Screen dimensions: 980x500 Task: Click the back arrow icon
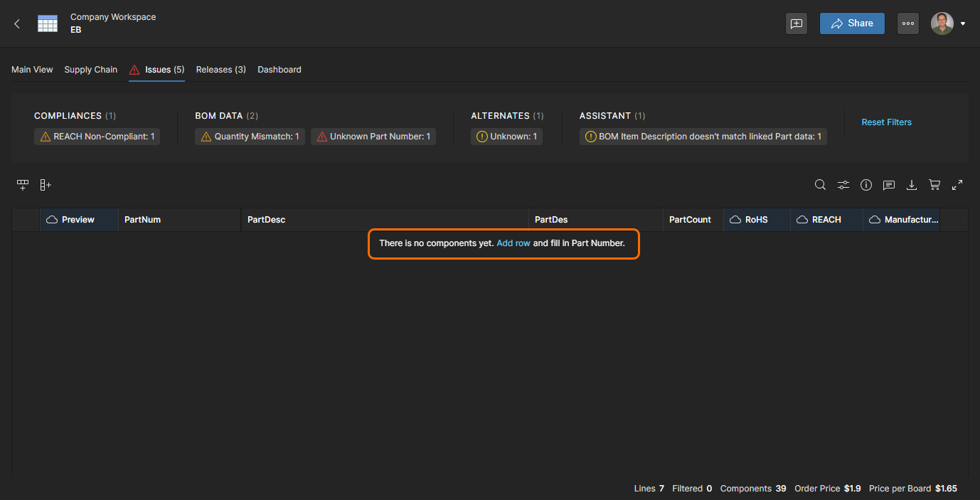pos(17,23)
